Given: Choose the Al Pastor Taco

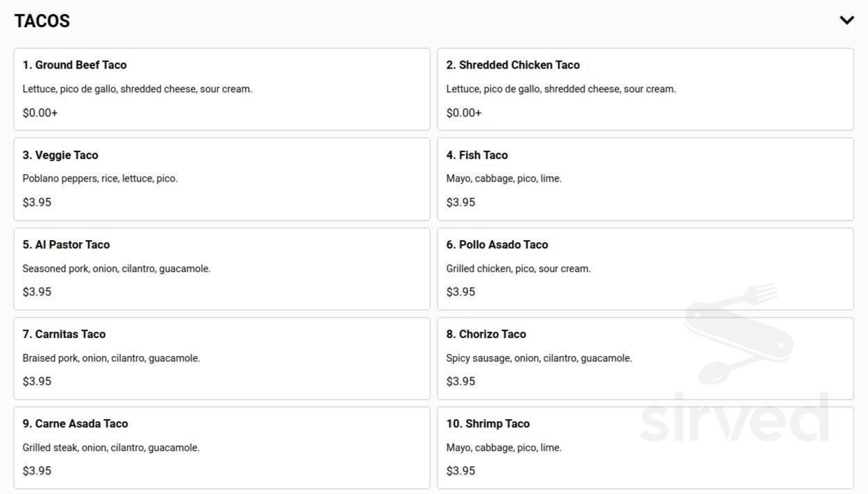Looking at the screenshot, I should (x=222, y=269).
